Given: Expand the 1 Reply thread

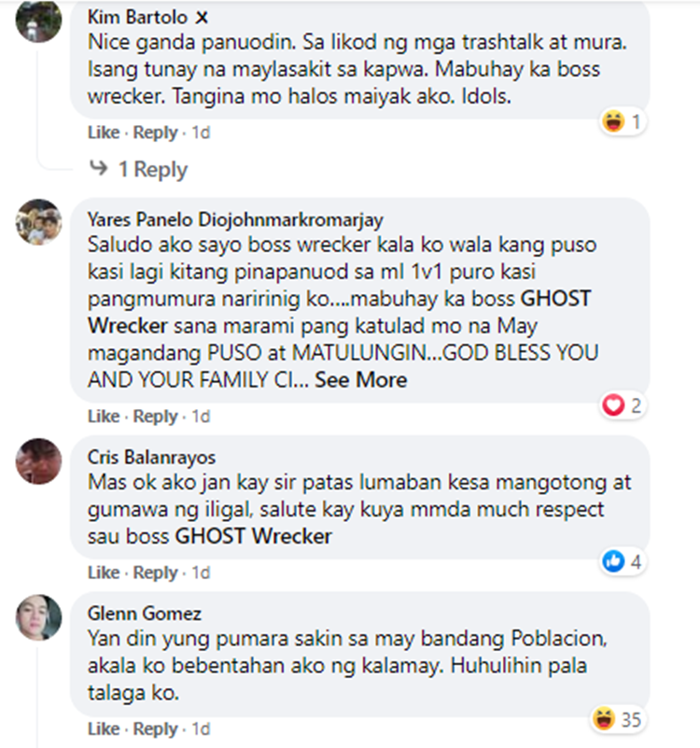Looking at the screenshot, I should point(153,169).
